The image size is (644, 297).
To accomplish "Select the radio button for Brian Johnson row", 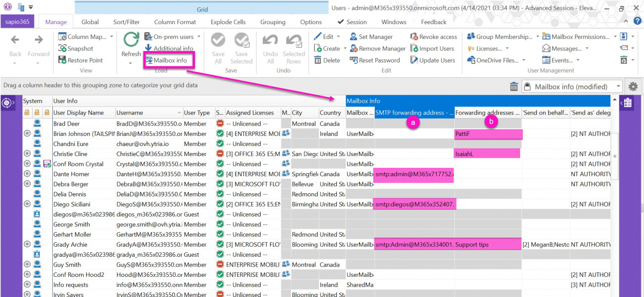I will click(27, 134).
